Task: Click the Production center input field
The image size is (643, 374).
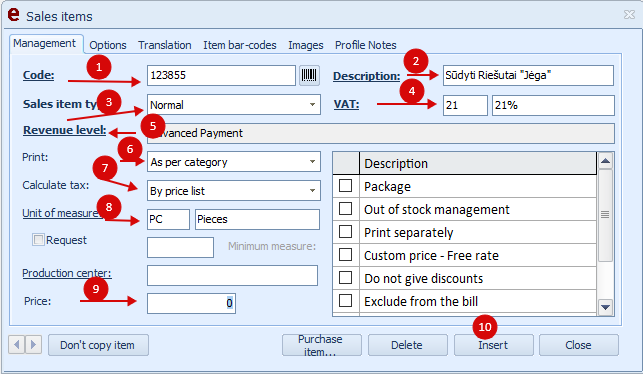Action: coord(232,275)
